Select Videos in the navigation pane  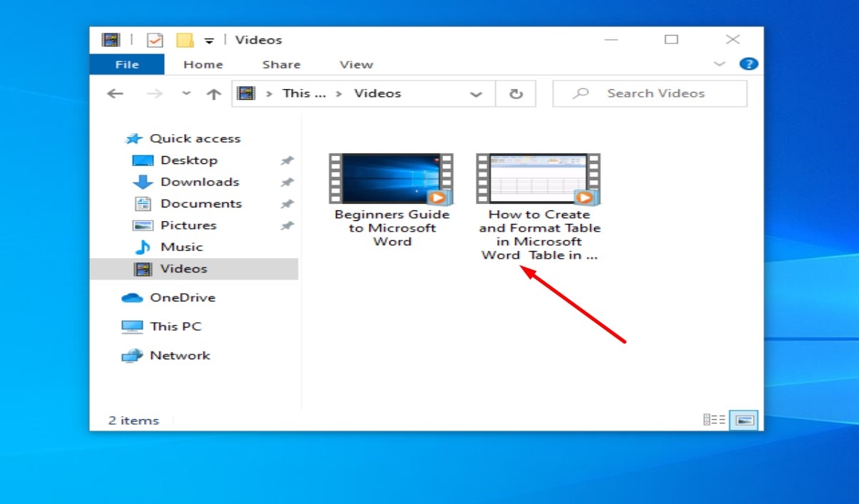pos(194,269)
